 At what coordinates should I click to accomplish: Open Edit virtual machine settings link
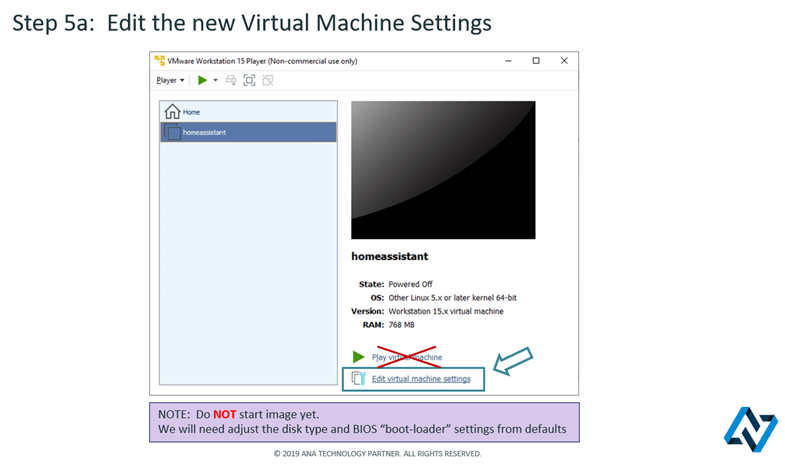point(421,379)
